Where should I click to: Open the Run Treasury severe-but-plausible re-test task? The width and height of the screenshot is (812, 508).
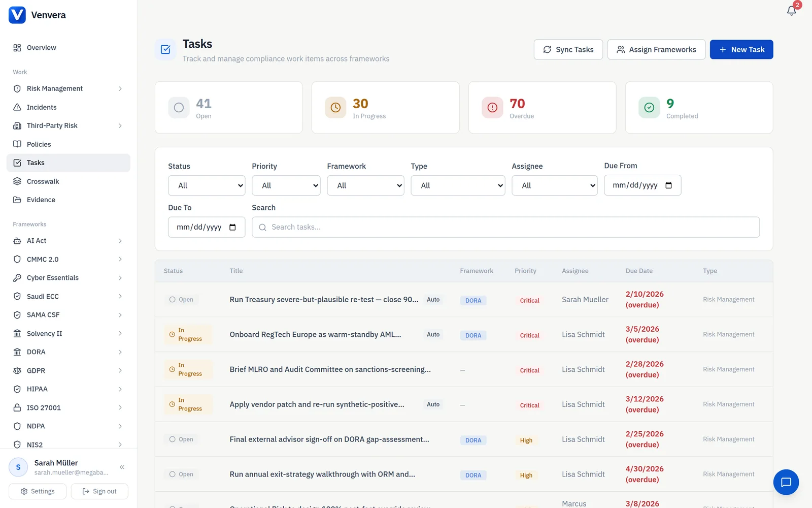pos(324,300)
